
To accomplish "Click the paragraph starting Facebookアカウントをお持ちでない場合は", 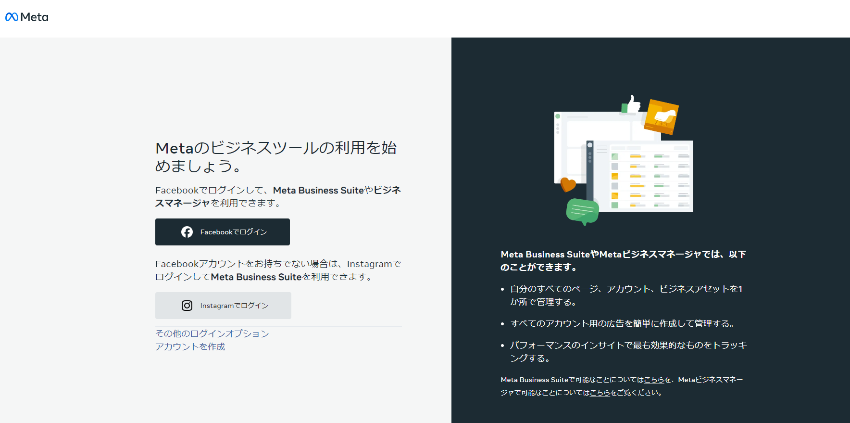I will coord(279,270).
